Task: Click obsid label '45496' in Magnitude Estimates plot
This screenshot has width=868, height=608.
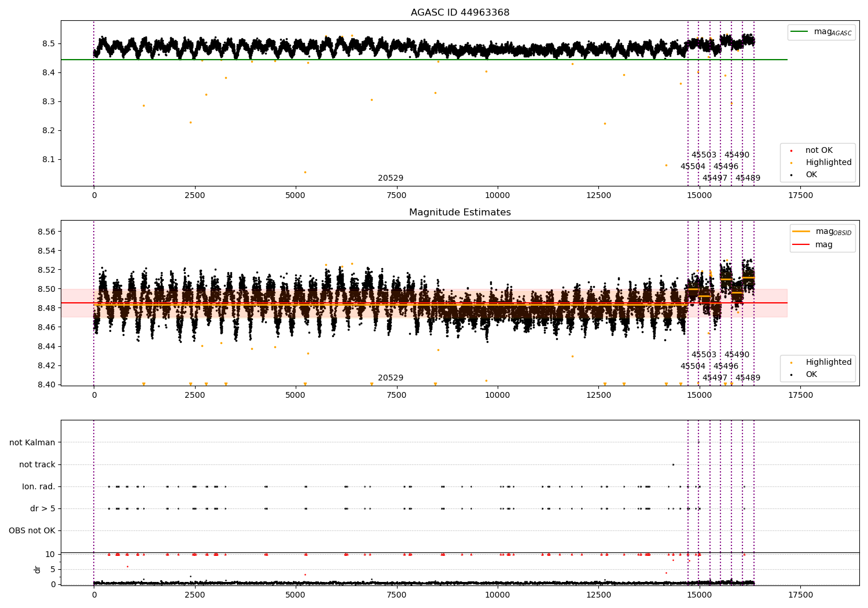Action: pyautogui.click(x=726, y=366)
